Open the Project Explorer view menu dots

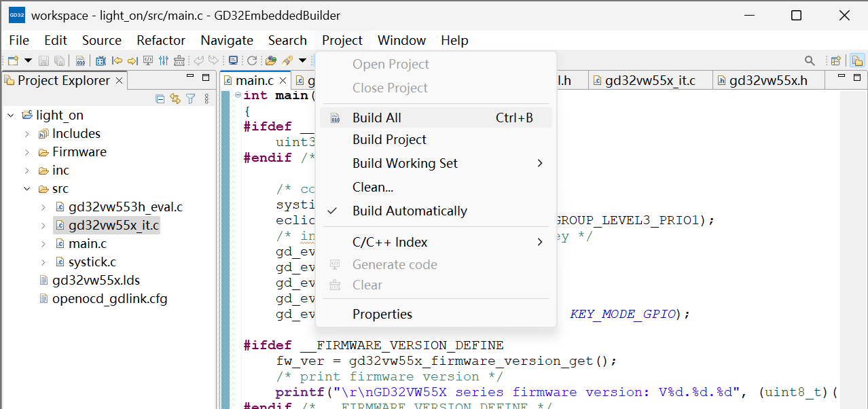point(206,99)
